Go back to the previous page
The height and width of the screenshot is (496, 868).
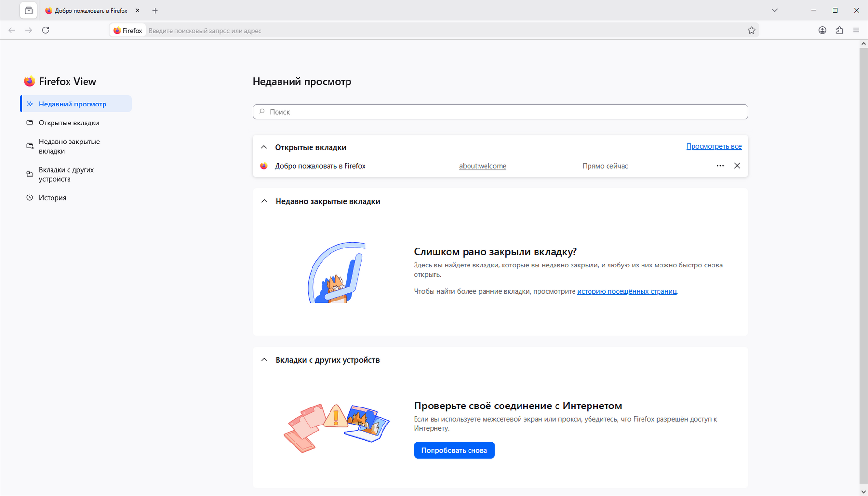click(12, 30)
